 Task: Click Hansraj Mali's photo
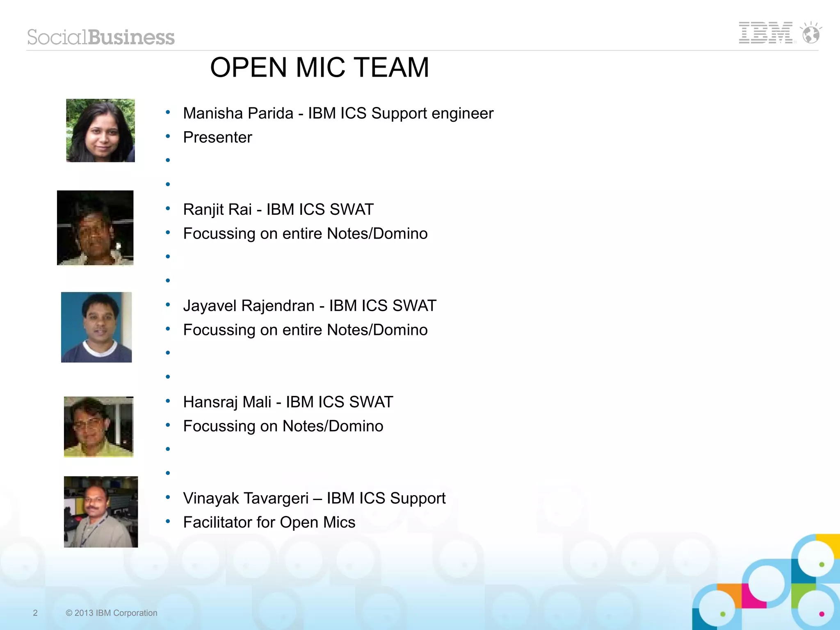click(98, 427)
